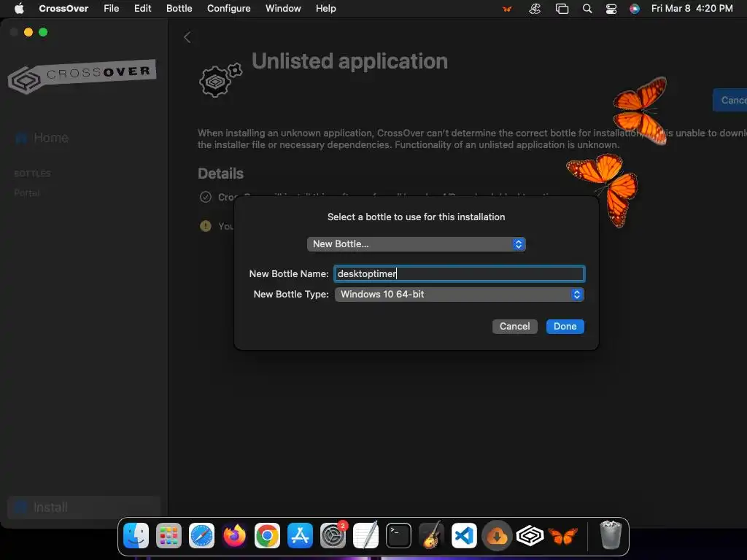Open Launchpad from the dock
Viewport: 747px width, 560px height.
click(169, 535)
